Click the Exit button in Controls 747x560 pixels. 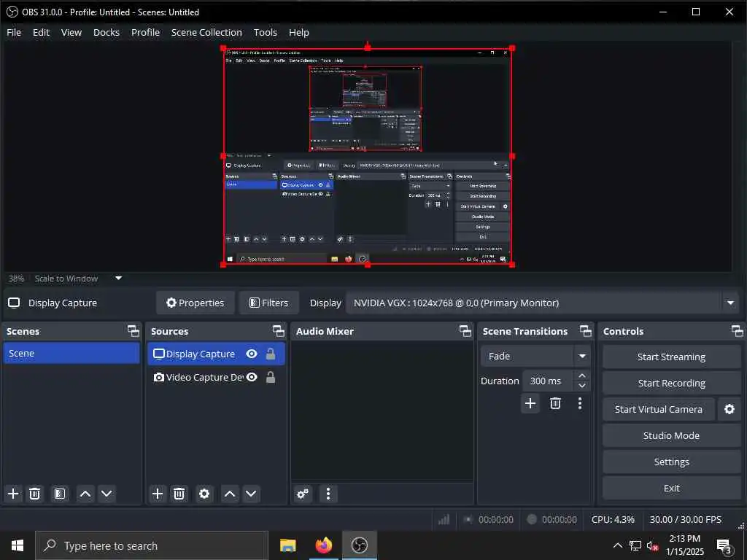(671, 488)
